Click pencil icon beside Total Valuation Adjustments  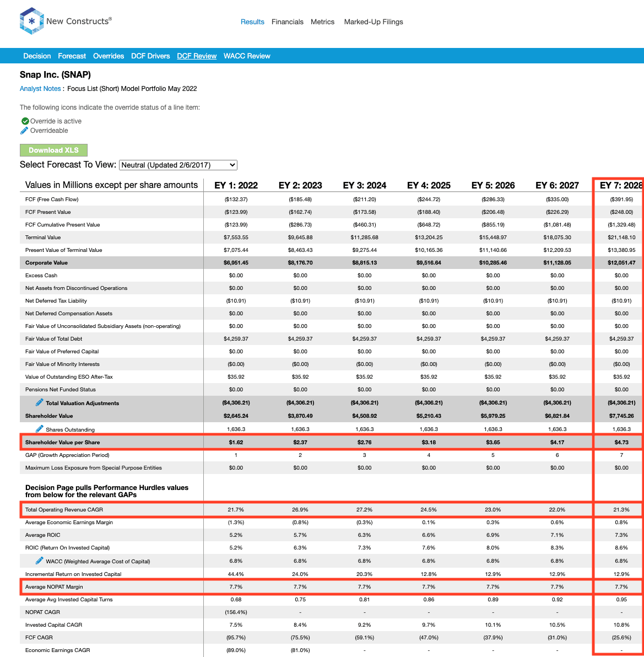(x=39, y=402)
